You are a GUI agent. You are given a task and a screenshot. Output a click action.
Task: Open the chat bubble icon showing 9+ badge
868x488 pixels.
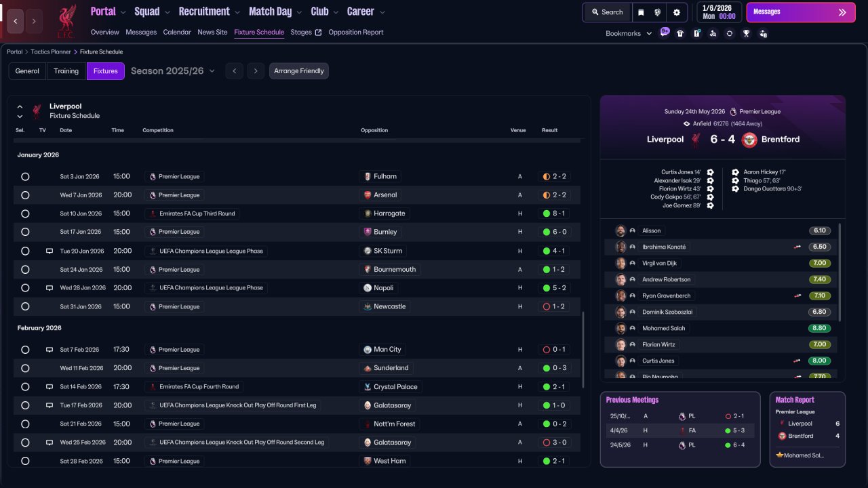[x=664, y=33]
